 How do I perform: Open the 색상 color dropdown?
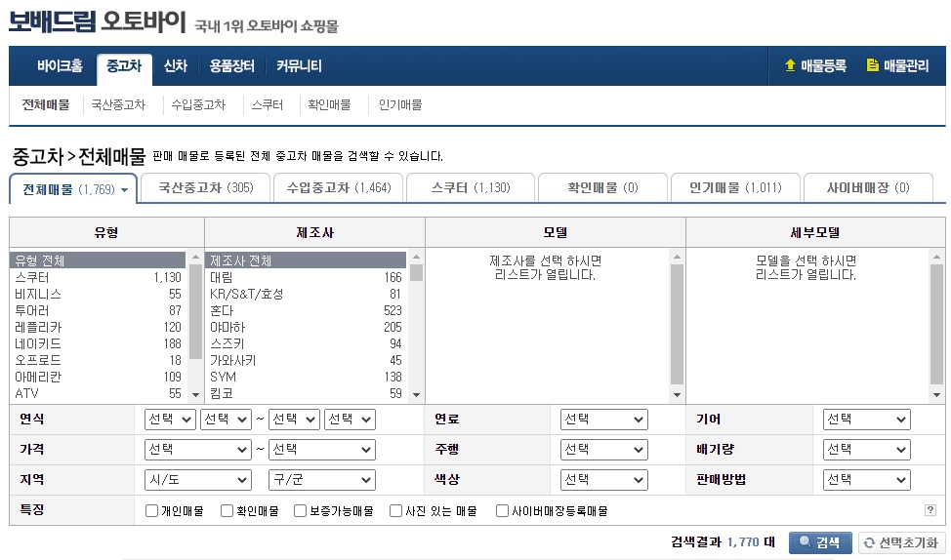[x=604, y=480]
